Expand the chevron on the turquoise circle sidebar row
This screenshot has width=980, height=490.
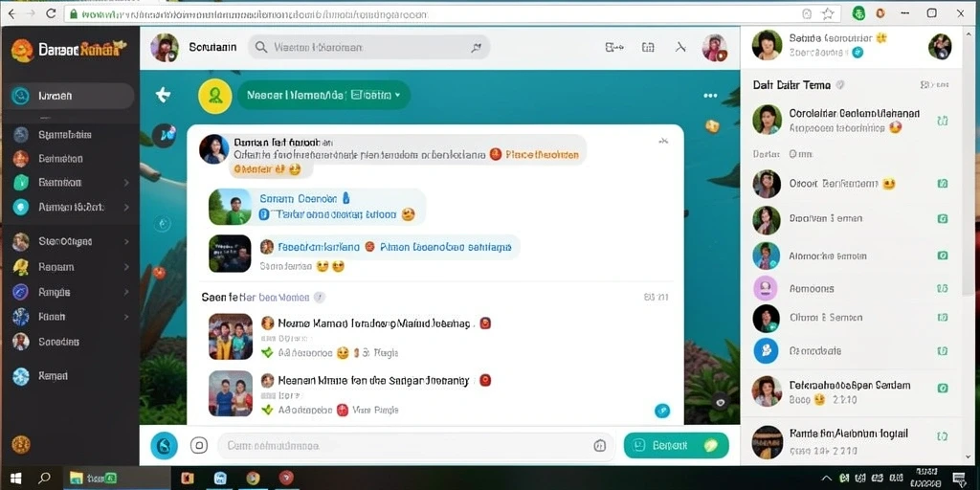tap(126, 207)
